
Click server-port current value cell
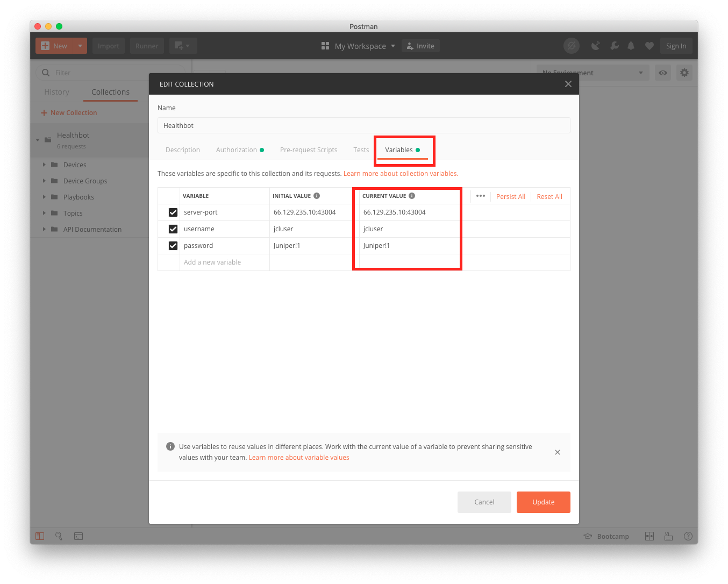coord(411,212)
